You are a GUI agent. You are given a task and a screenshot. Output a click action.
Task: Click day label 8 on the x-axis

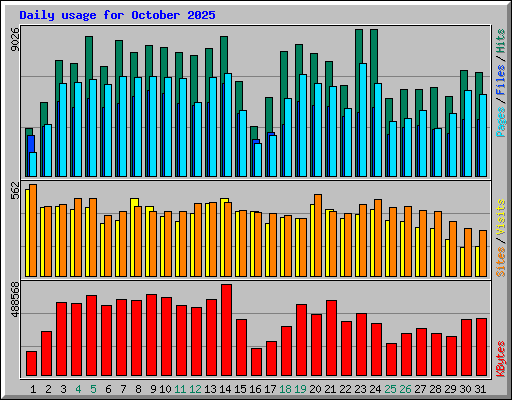coord(138,389)
